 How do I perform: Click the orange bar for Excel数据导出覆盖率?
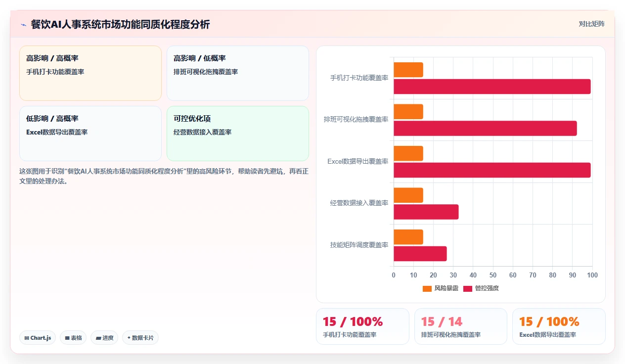pos(408,153)
